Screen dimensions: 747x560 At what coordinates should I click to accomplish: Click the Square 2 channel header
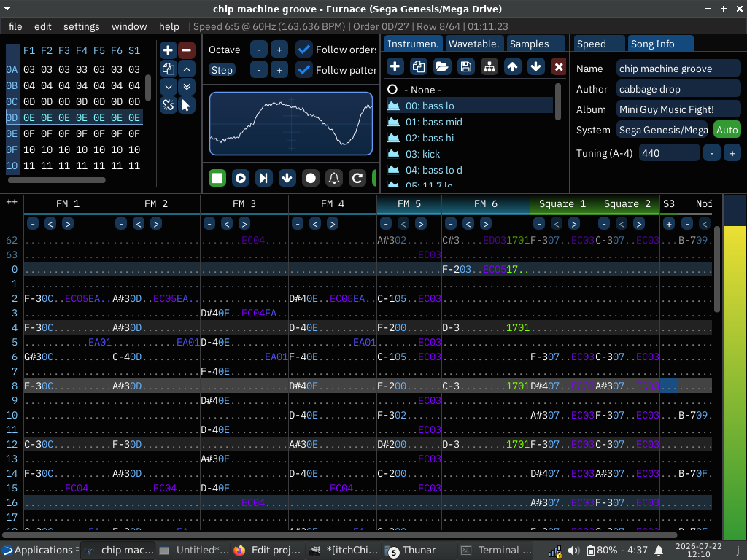[627, 204]
